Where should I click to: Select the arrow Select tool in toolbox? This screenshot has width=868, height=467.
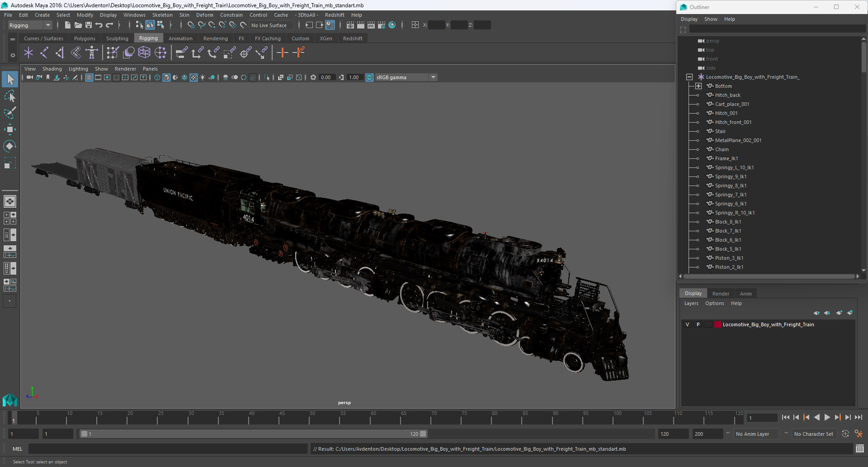[10, 79]
